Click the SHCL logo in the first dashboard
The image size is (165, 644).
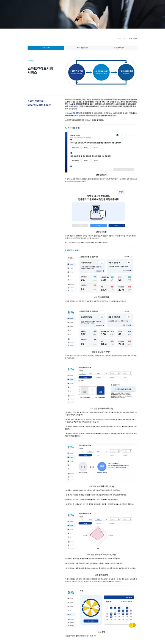(x=71, y=258)
